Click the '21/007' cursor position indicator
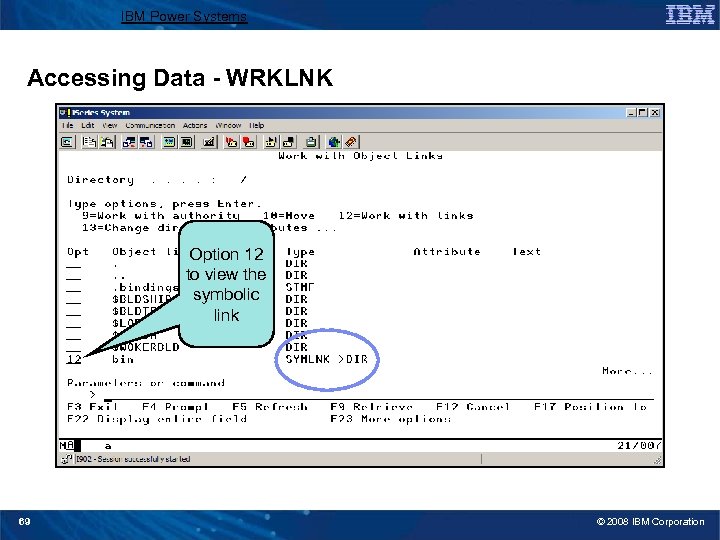 pos(639,445)
